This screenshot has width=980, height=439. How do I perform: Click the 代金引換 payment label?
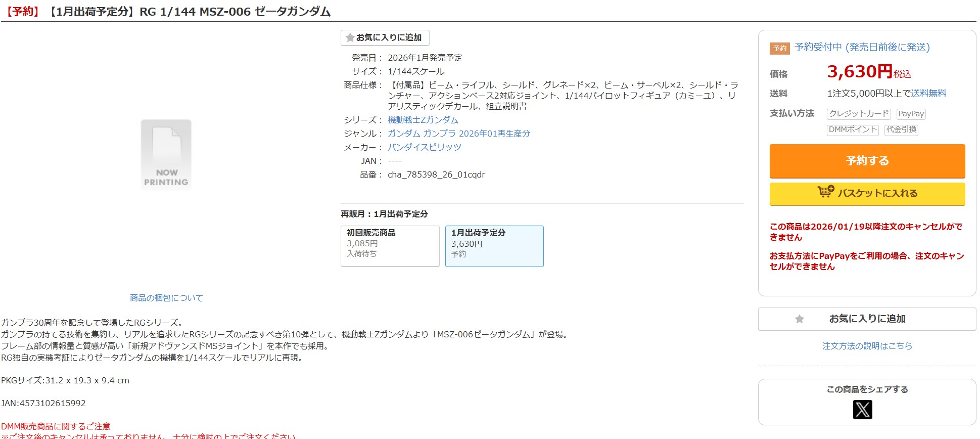point(901,129)
